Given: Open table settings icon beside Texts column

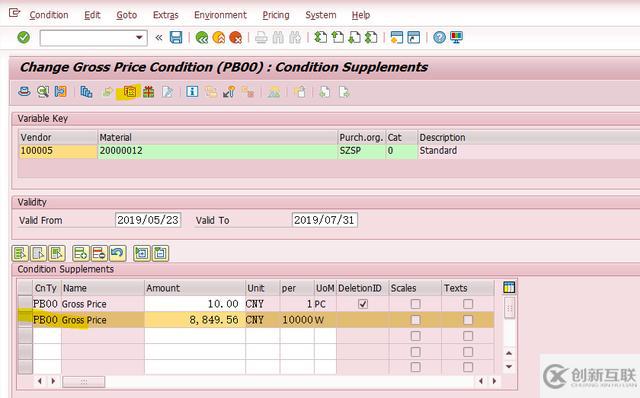Looking at the screenshot, I should click(x=509, y=288).
